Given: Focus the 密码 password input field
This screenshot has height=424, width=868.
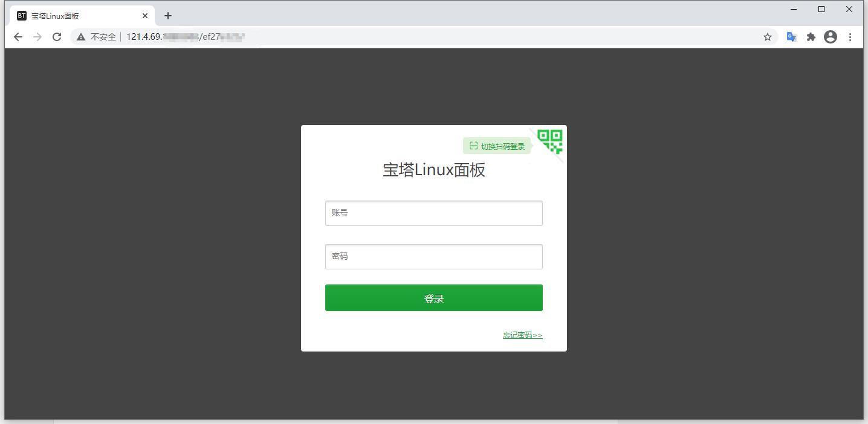Looking at the screenshot, I should click(x=434, y=257).
